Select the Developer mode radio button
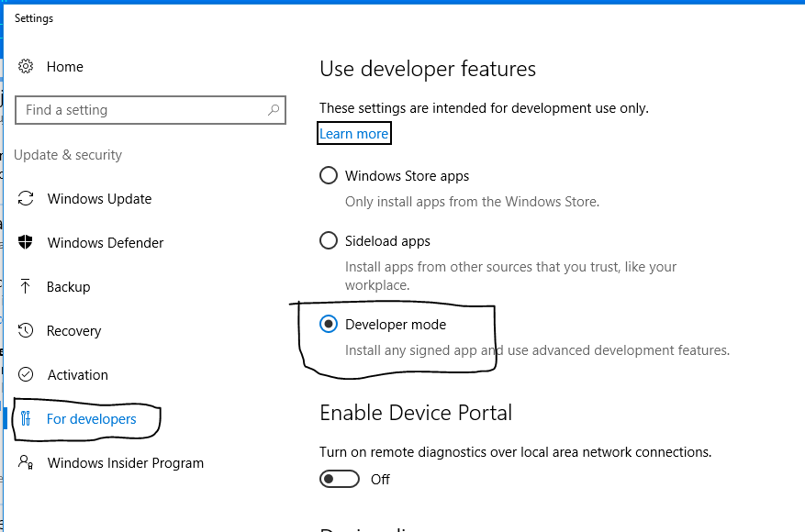Image resolution: width=805 pixels, height=532 pixels. pyautogui.click(x=329, y=324)
